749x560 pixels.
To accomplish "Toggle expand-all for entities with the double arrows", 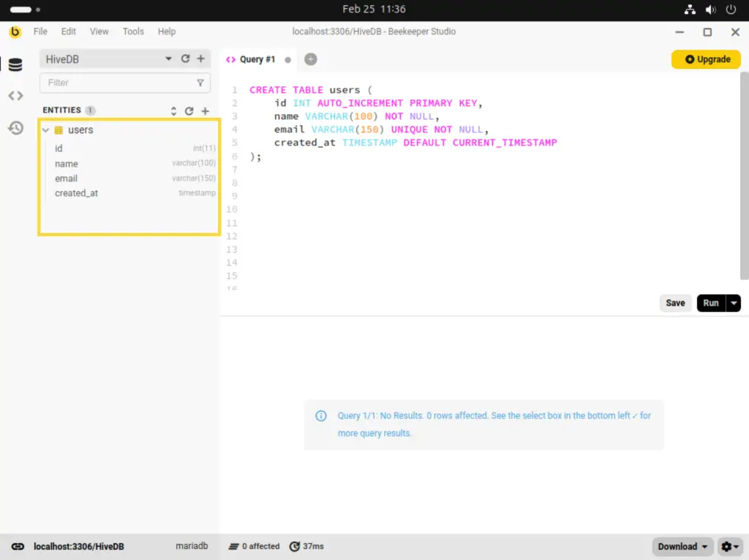I will pos(173,110).
